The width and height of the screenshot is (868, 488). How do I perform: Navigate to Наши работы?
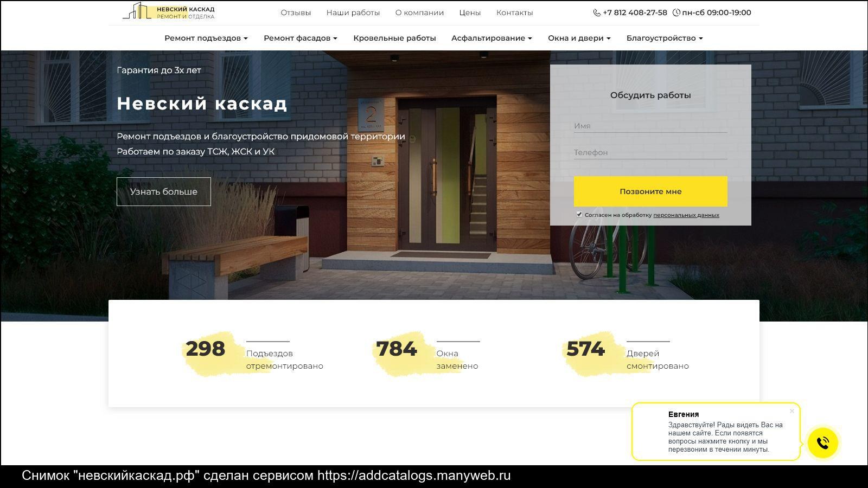pos(353,12)
